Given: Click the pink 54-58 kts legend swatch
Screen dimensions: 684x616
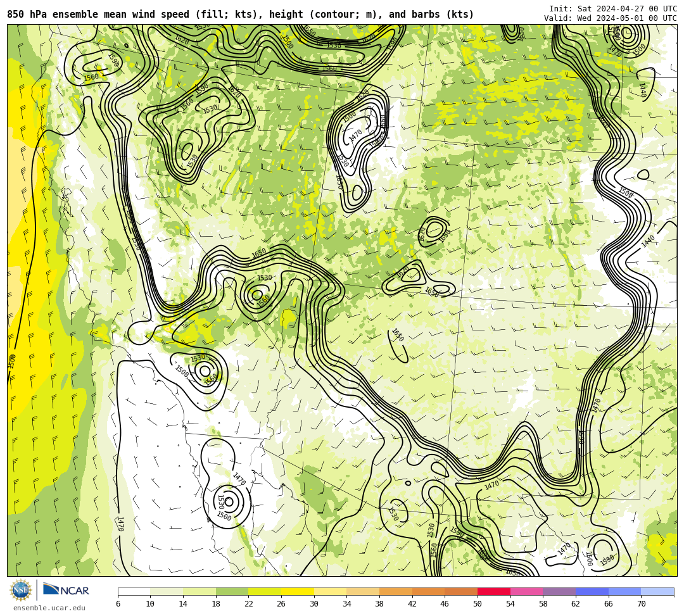Looking at the screenshot, I should [x=526, y=591].
